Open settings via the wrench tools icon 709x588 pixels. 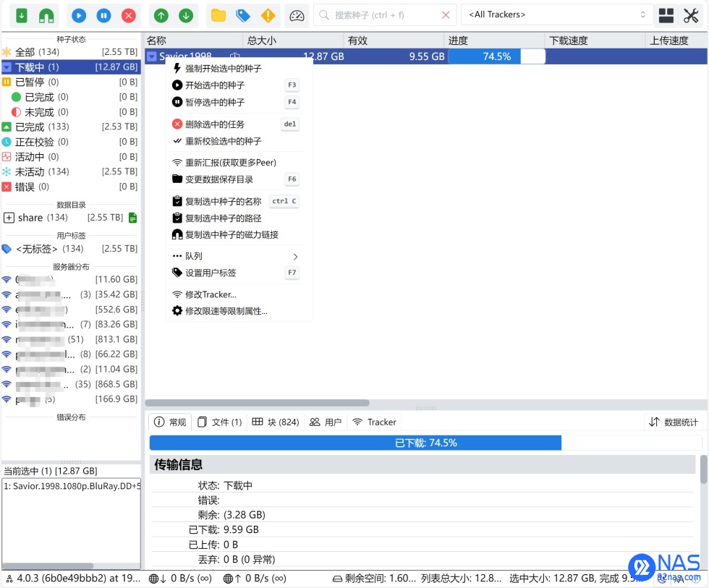point(691,15)
